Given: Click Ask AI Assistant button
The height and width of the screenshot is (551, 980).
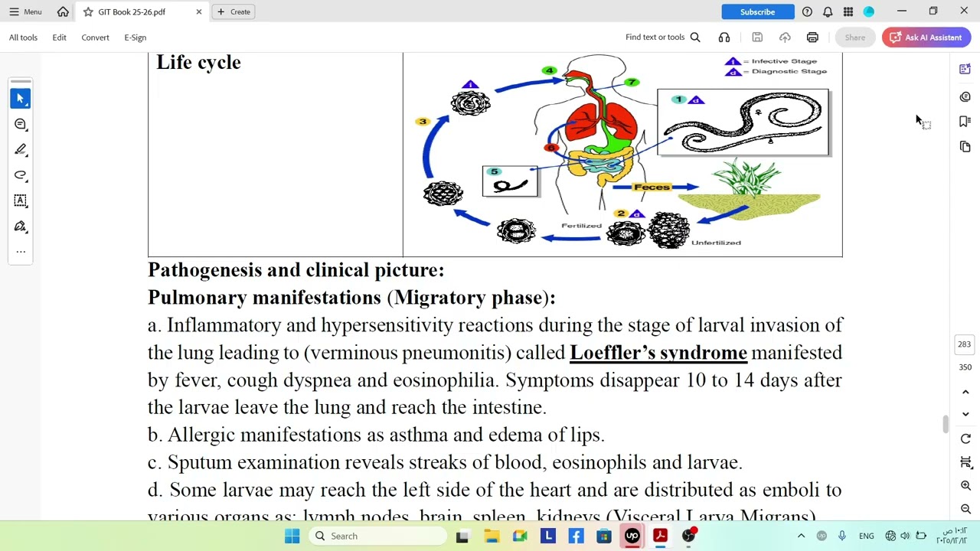Looking at the screenshot, I should coord(926,37).
